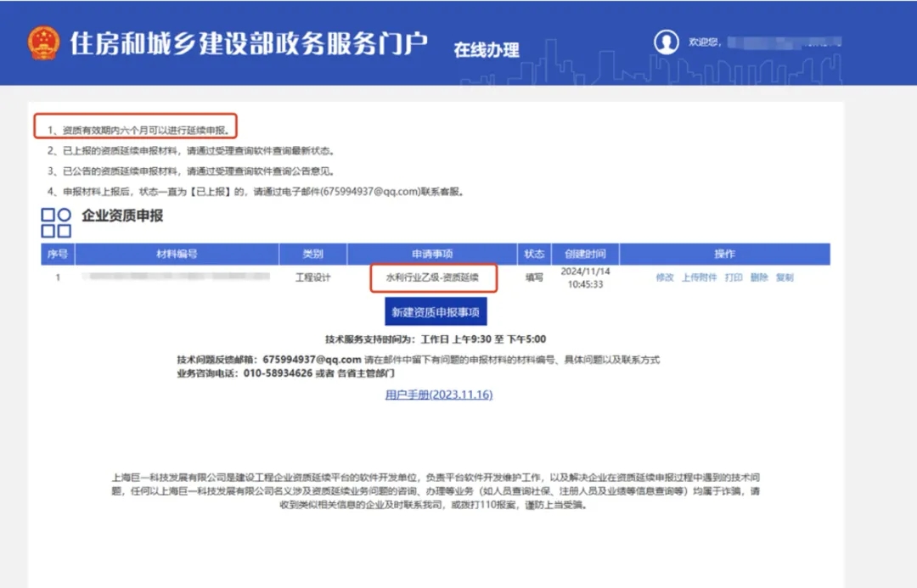The height and width of the screenshot is (588, 917).
Task: Open the user avatar icon at top right
Action: coord(667,42)
